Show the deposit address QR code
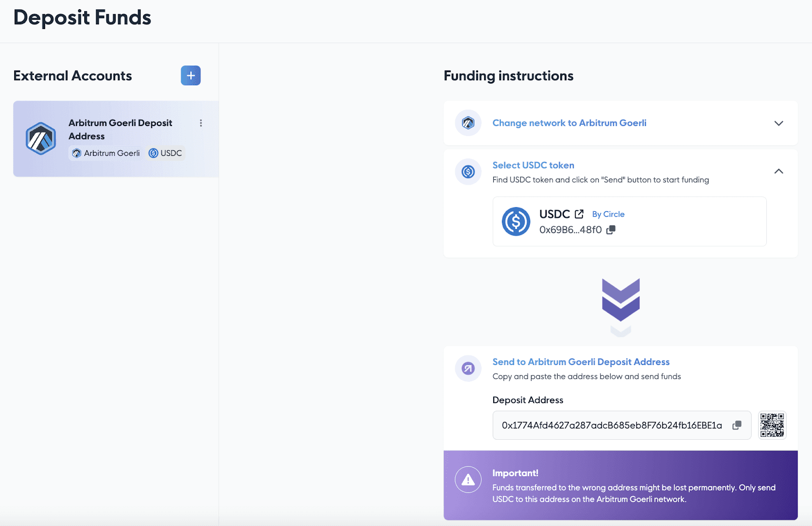The height and width of the screenshot is (526, 812). (772, 425)
